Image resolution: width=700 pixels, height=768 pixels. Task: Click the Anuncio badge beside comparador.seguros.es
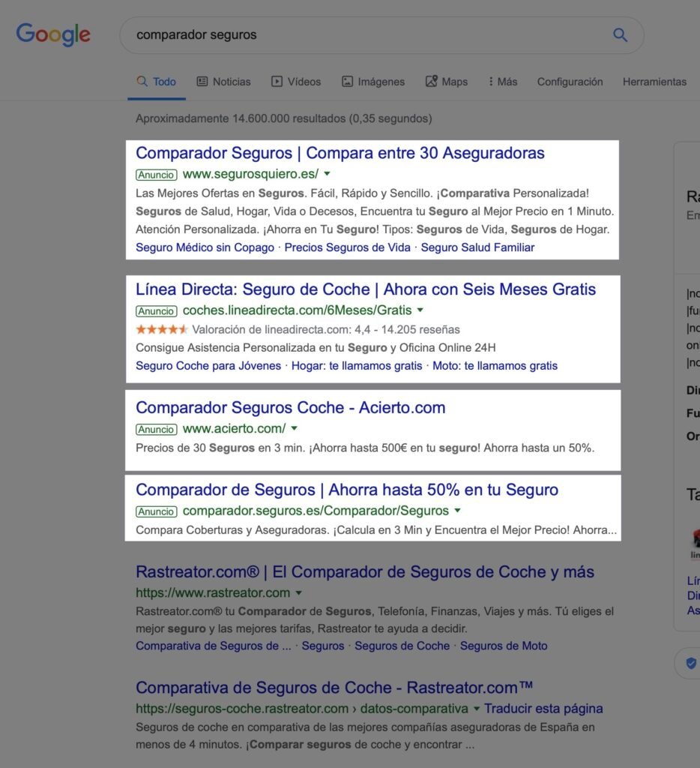click(156, 511)
